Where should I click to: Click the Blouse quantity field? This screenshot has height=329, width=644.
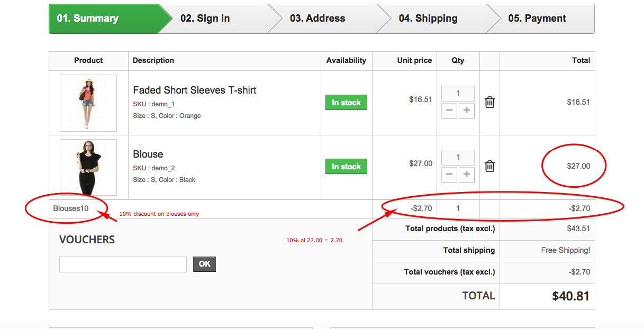point(458,157)
